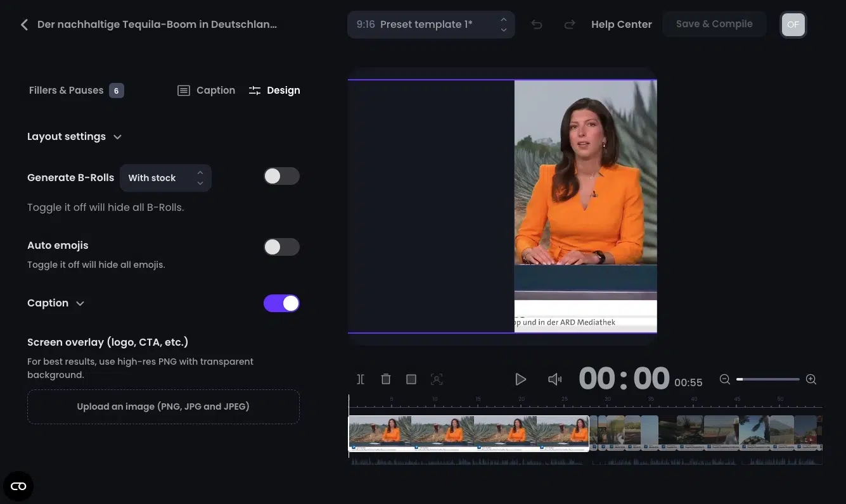
Task: Play the video preview
Action: tap(521, 379)
